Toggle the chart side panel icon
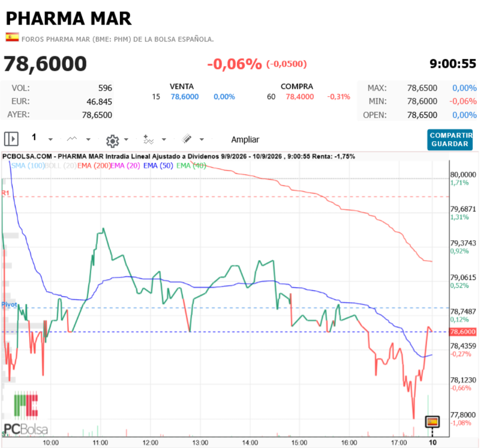 click(11, 139)
